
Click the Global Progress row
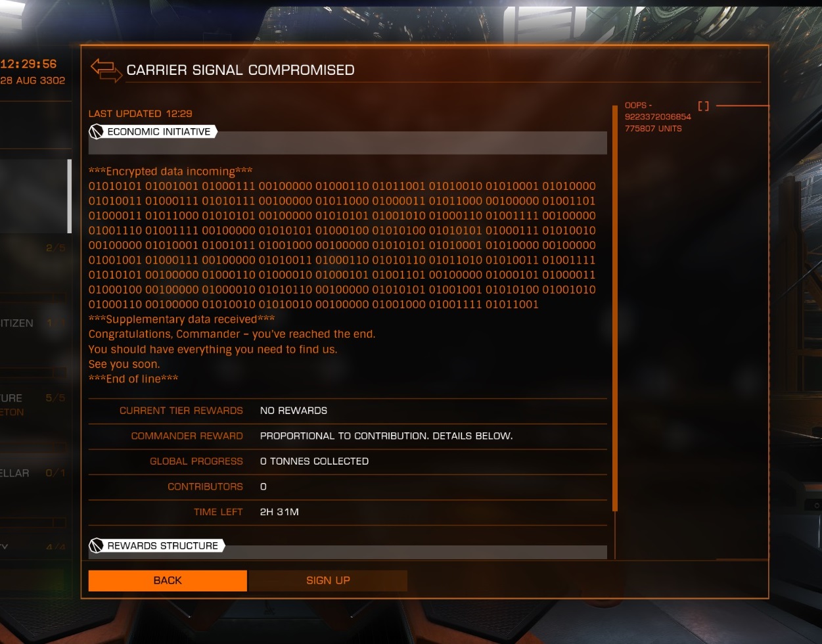348,461
